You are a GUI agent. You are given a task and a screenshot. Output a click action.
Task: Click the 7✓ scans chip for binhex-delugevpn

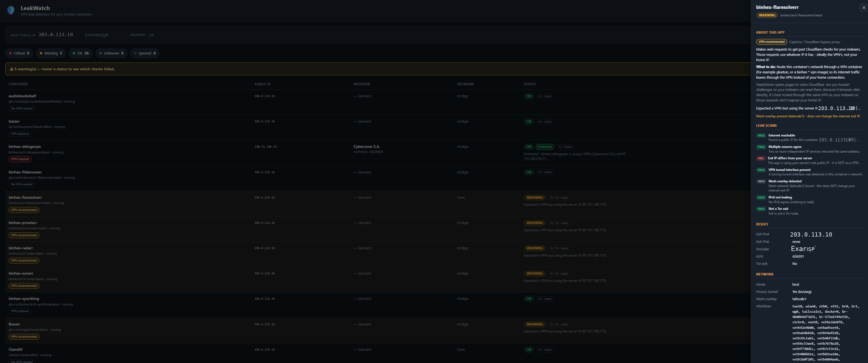[565, 147]
